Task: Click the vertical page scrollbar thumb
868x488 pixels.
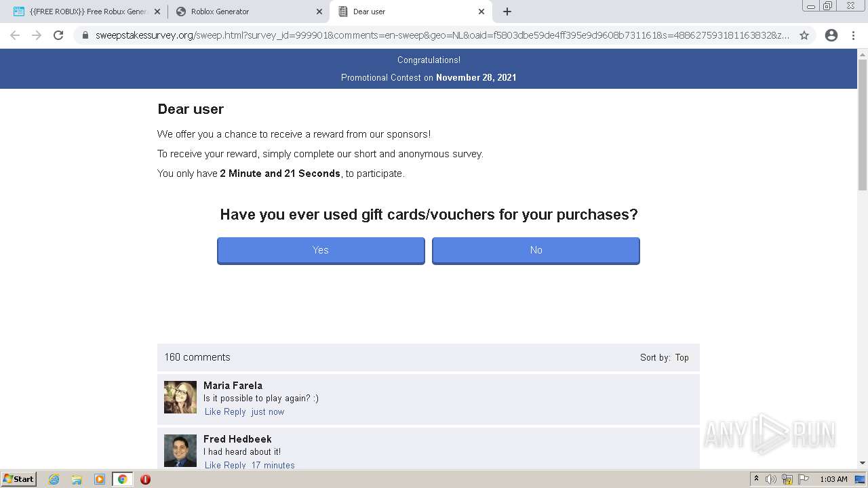Action: click(x=863, y=125)
